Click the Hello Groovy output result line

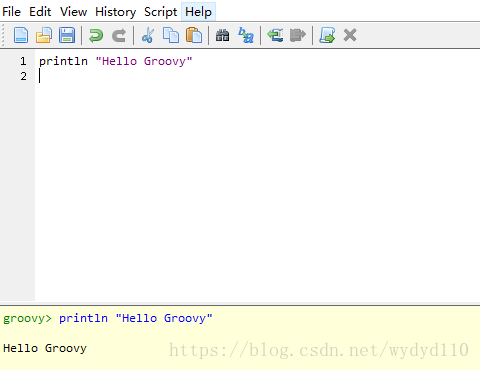point(45,348)
